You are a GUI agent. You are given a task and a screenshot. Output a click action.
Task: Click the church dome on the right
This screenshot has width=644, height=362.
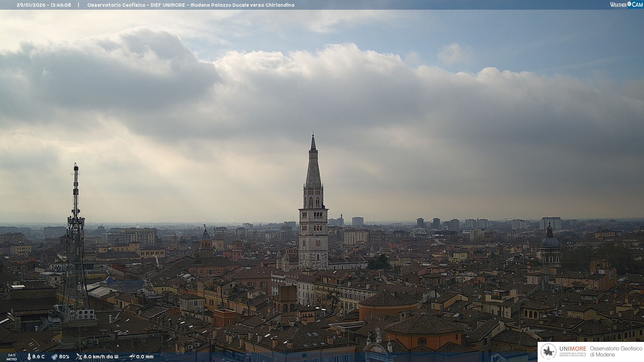[550, 241]
